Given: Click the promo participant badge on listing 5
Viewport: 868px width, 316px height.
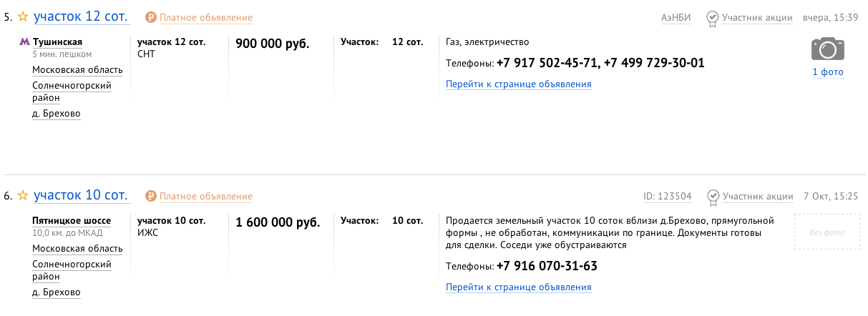Looking at the screenshot, I should [x=713, y=18].
